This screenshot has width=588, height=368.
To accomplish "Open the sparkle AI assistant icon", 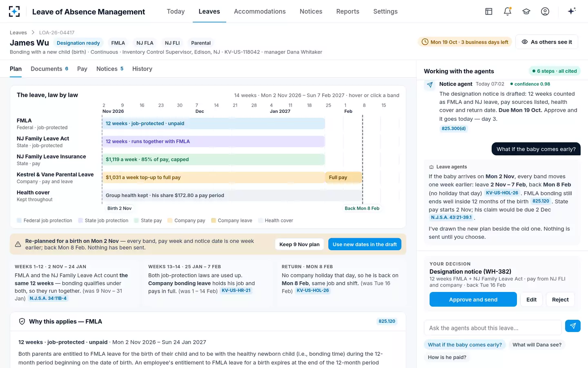I will click(x=572, y=11).
